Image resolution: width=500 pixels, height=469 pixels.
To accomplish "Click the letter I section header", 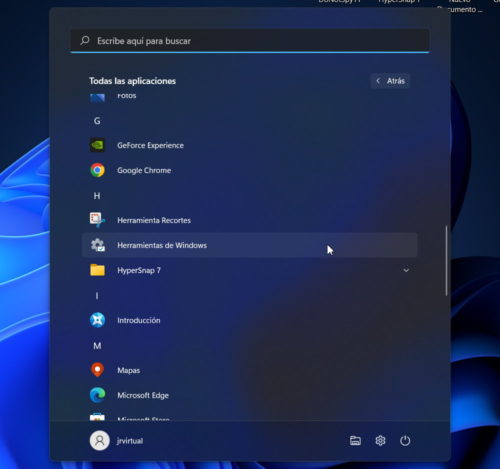I will pos(97,296).
